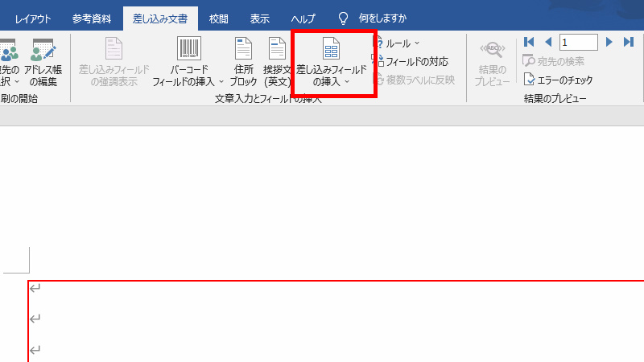
Task: Expand the Barcode Field insert dropdown arrow
Action: click(221, 82)
